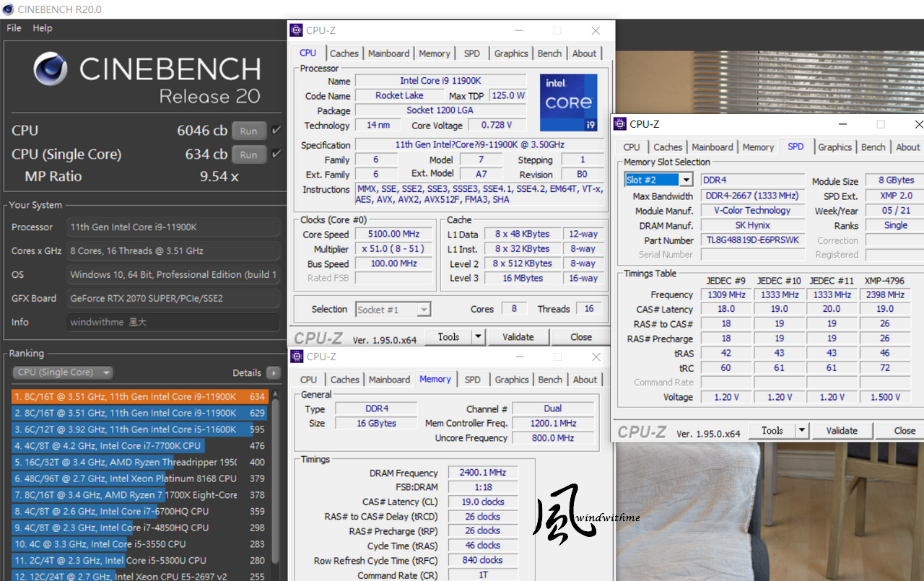Screen dimensions: 924x581
Task: Click Validate in CPU tab window
Action: pyautogui.click(x=518, y=337)
